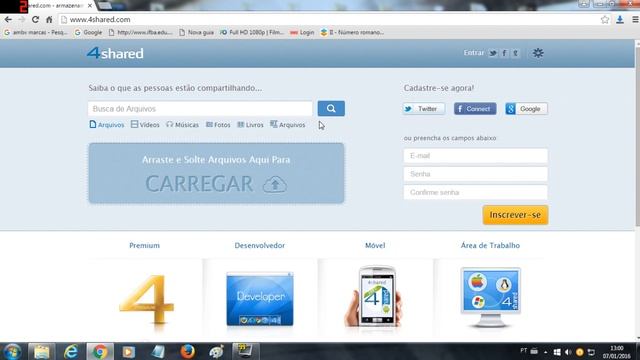Click the blue search magnifier button
The width and height of the screenshot is (640, 360).
[x=331, y=109]
